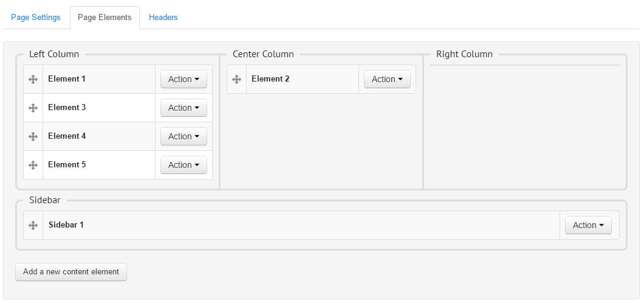644x303 pixels.
Task: Open the Action dropdown for Element 1
Action: (x=183, y=79)
